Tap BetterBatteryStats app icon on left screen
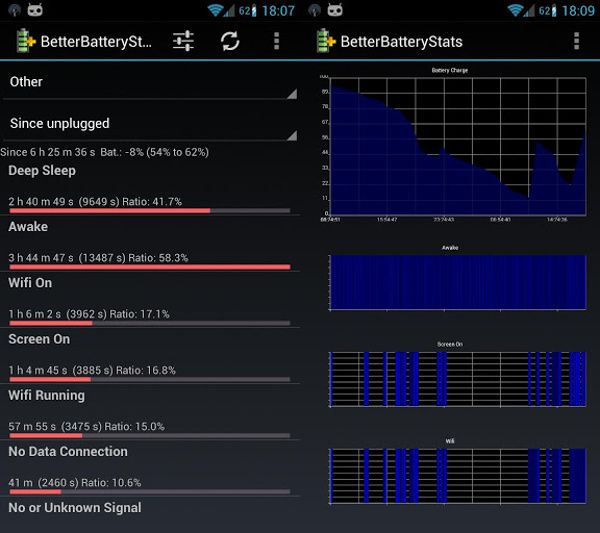 (24, 41)
